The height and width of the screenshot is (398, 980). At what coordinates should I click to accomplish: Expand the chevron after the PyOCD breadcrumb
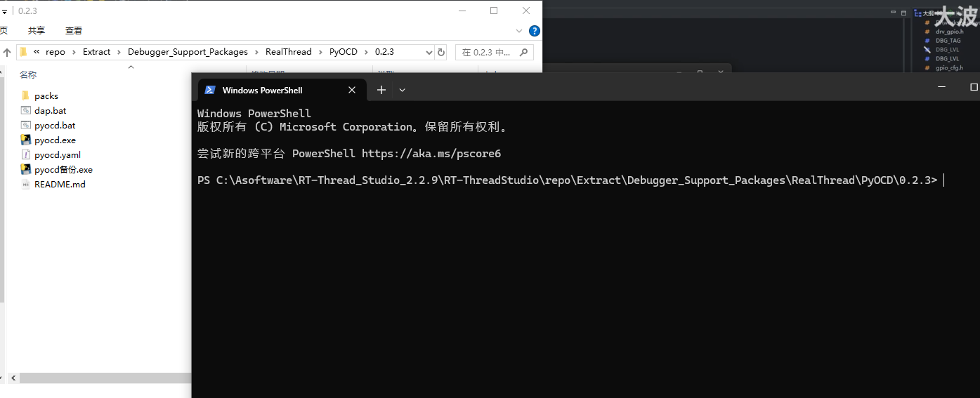tap(366, 52)
